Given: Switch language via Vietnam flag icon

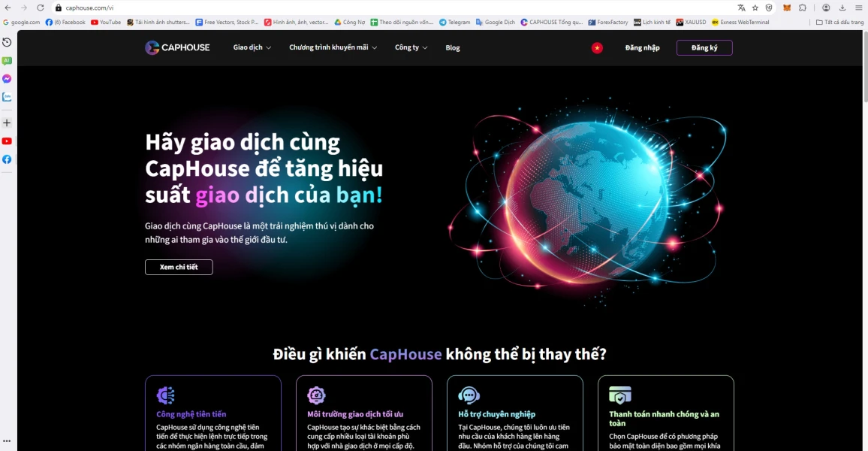Looking at the screenshot, I should coord(597,47).
